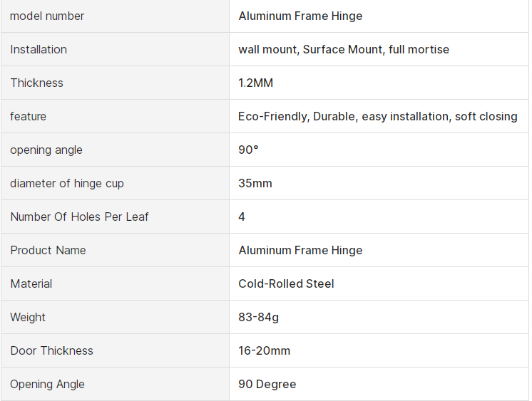The image size is (532, 401).
Task: Click the 'diameter of hinge cup' label
Action: click(67, 183)
